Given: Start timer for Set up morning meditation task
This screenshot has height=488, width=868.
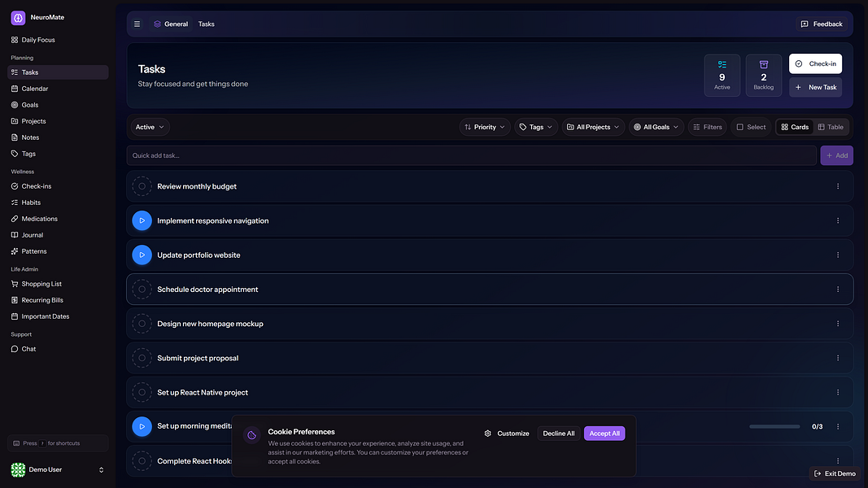Looking at the screenshot, I should pyautogui.click(x=142, y=426).
